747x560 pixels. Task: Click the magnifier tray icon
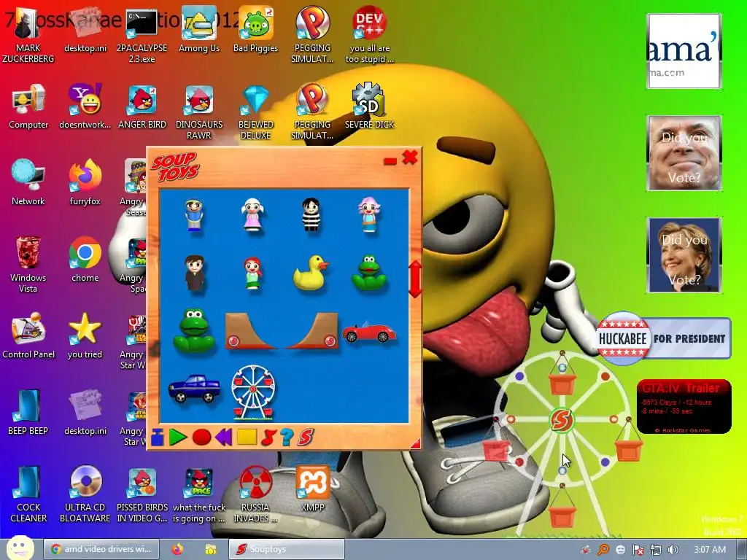[603, 550]
